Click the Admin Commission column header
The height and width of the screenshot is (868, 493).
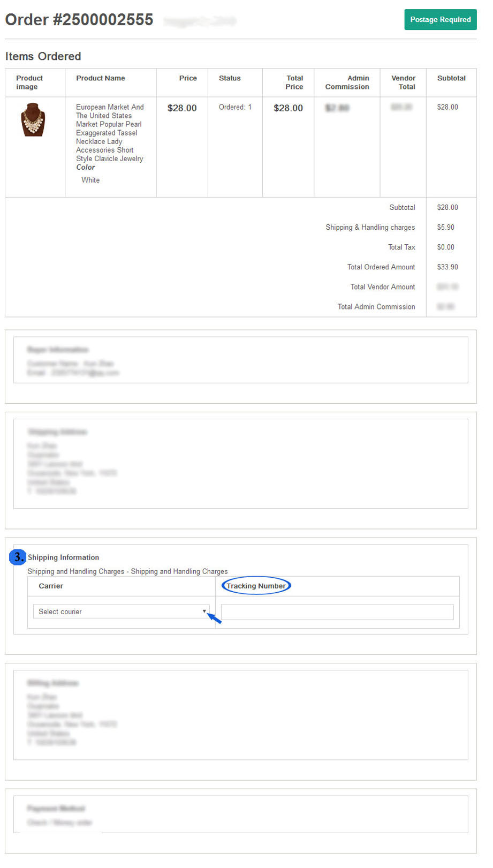click(x=347, y=82)
